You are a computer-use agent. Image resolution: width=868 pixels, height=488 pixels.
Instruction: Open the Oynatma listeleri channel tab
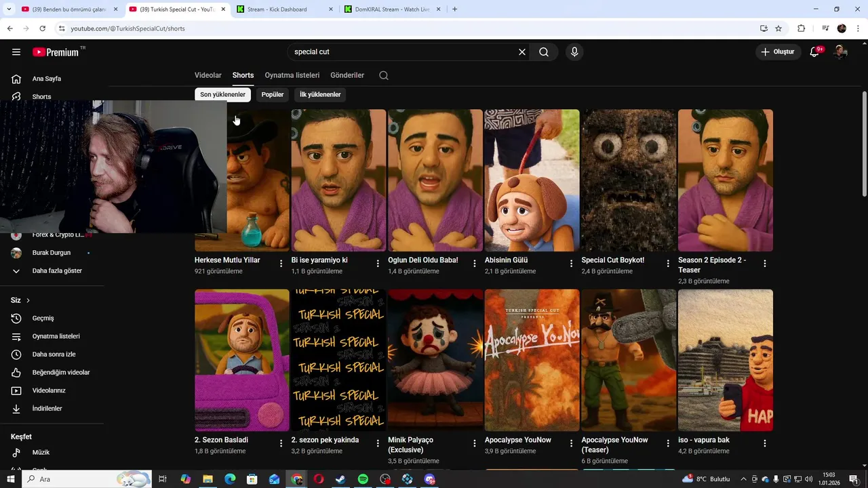tap(292, 75)
